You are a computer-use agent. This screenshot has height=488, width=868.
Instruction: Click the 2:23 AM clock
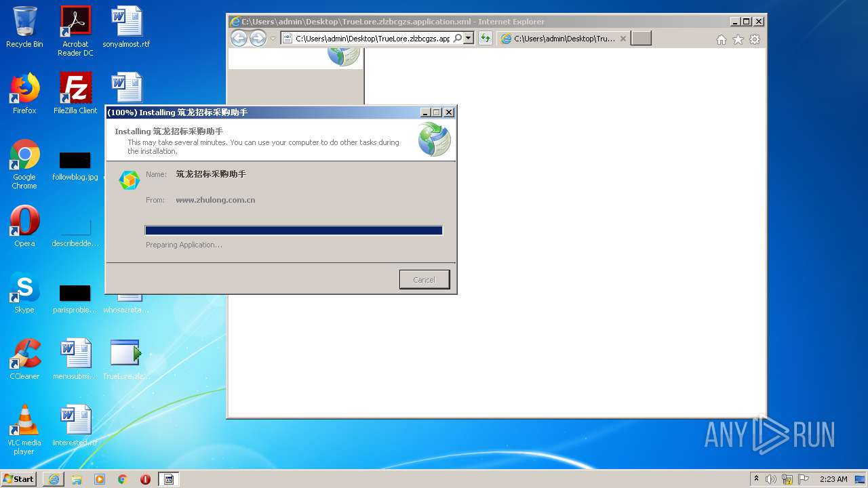tap(833, 479)
